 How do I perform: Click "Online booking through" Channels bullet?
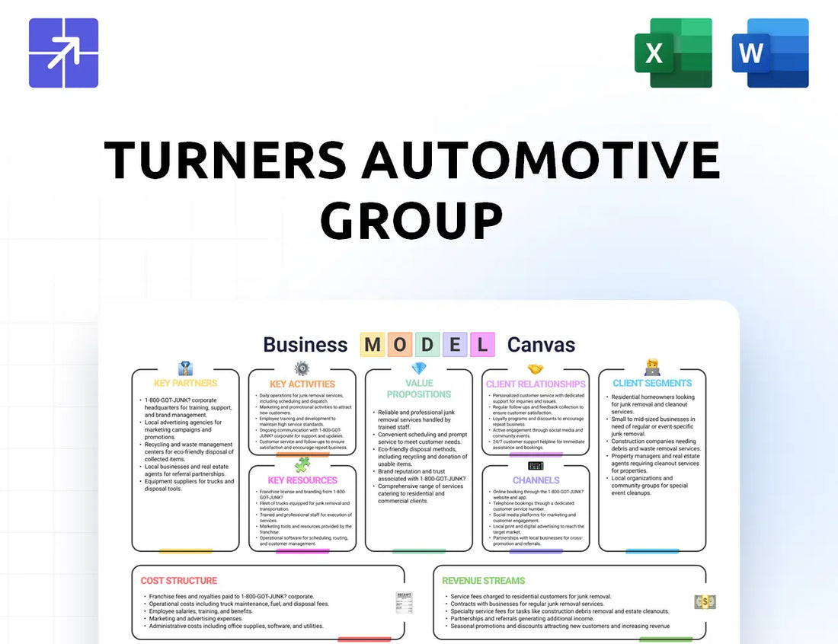pyautogui.click(x=536, y=495)
